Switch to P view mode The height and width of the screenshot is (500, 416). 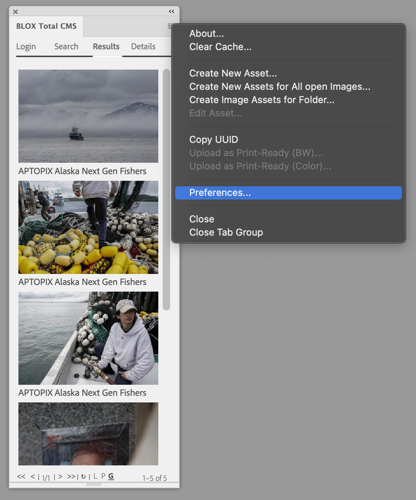tap(103, 476)
